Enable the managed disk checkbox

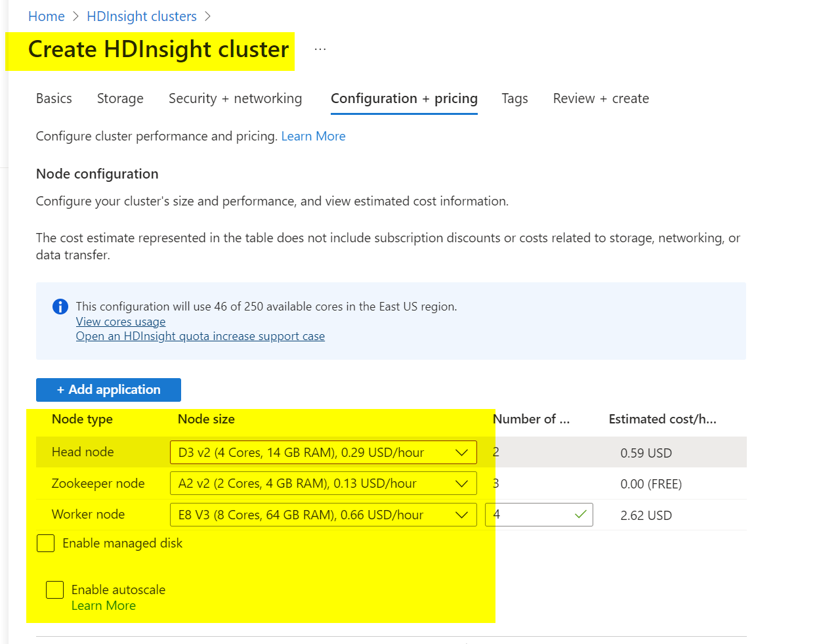point(45,544)
